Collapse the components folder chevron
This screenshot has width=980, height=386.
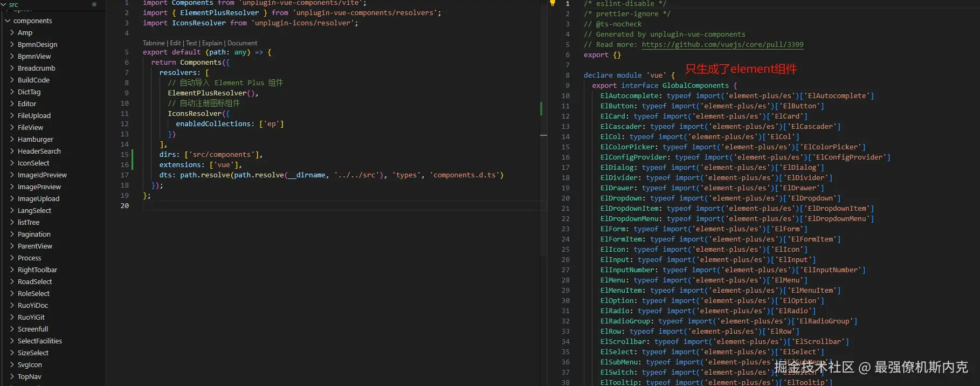point(8,21)
